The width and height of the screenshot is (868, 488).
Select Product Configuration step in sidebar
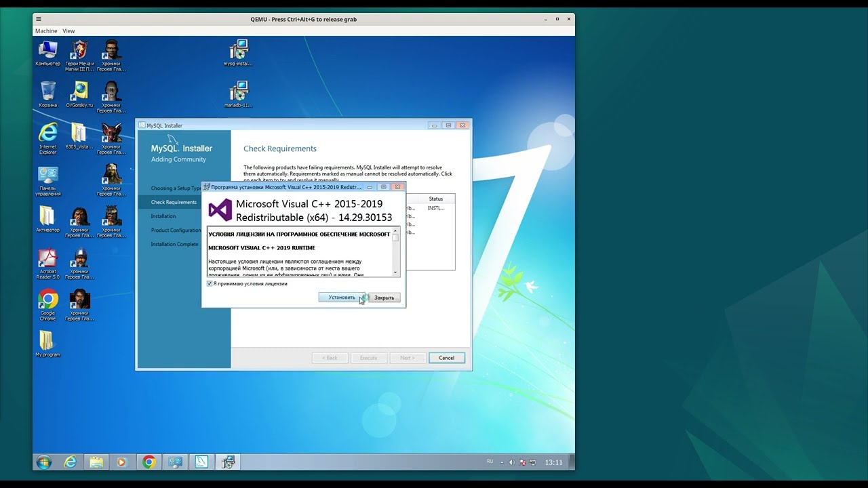[176, 230]
